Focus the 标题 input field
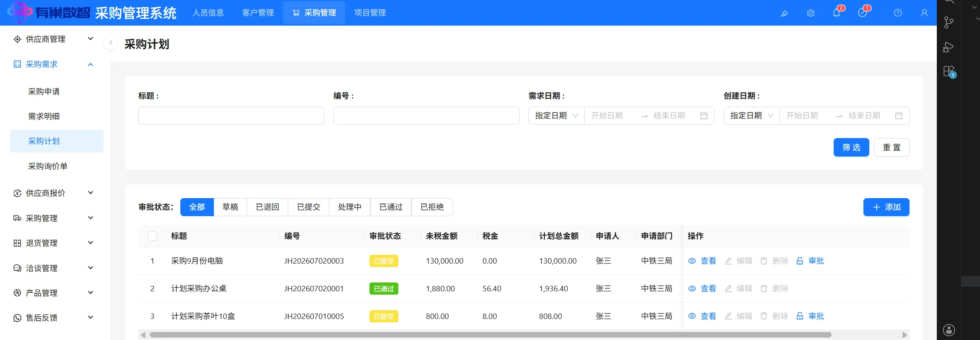This screenshot has height=340, width=980. (231, 116)
